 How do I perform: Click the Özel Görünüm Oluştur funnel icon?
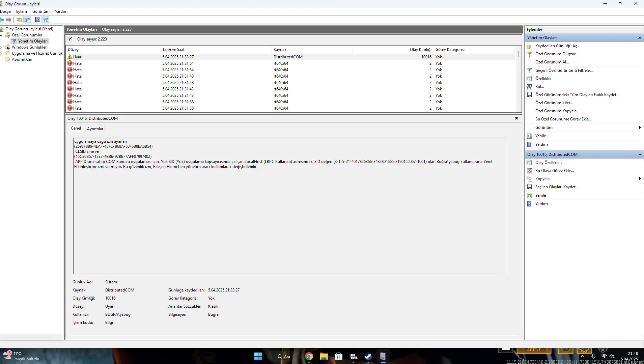click(x=529, y=54)
